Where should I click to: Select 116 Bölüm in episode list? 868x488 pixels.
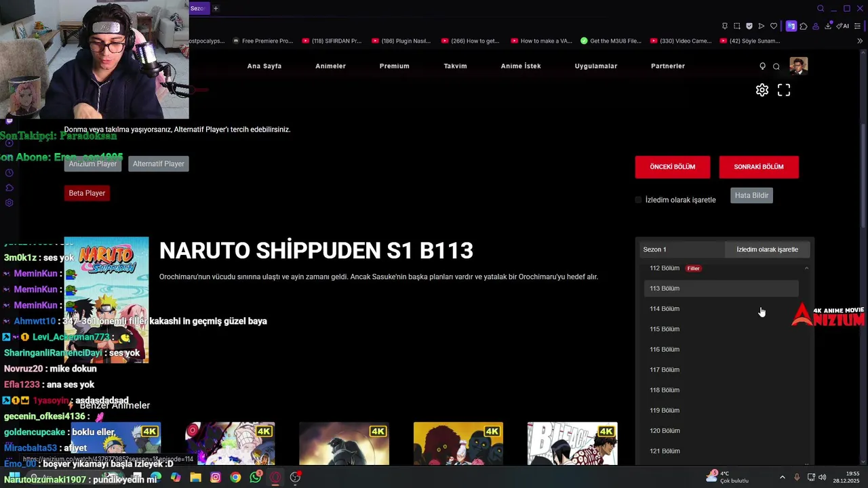(x=721, y=350)
